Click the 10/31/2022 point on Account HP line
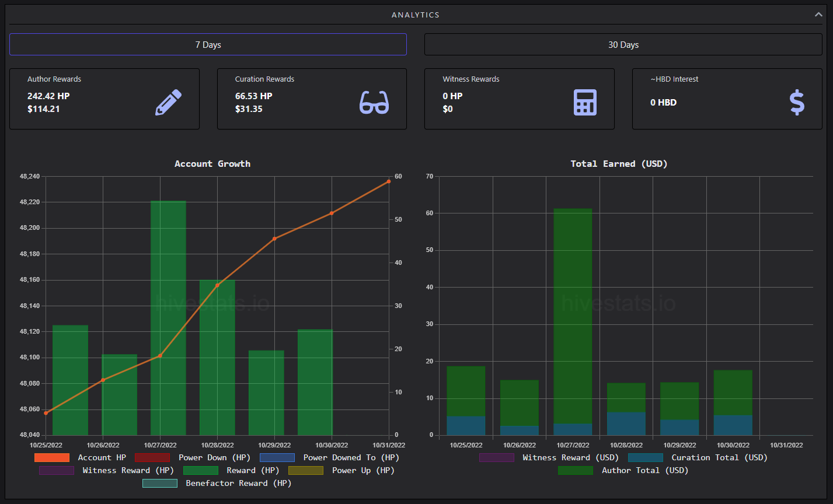This screenshot has width=833, height=504. tap(389, 181)
